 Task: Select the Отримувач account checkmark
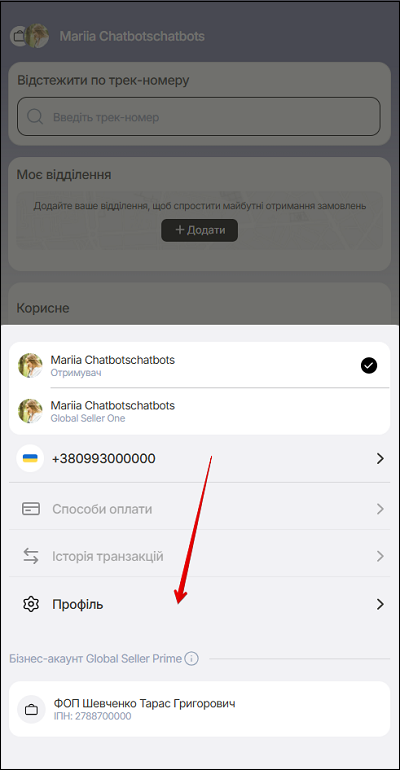click(369, 365)
